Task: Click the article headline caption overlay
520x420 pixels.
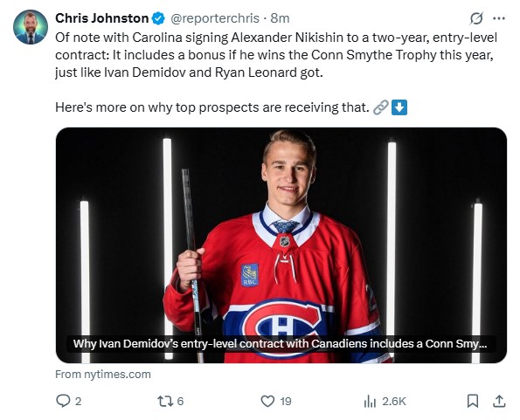Action: point(281,343)
